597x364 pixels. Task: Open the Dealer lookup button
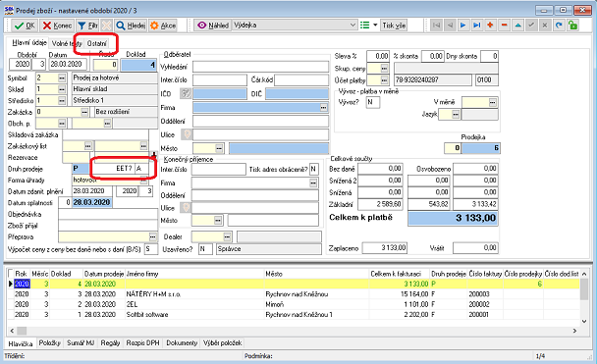(227, 237)
